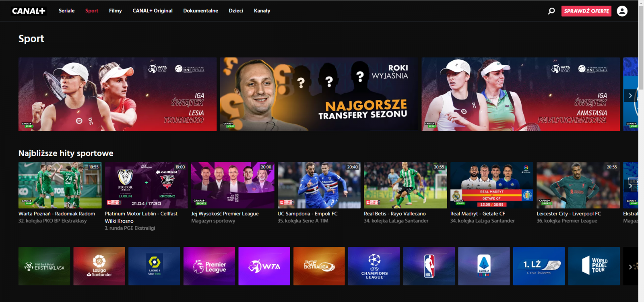Click the Leicester City - Liverpool FC title
The image size is (644, 302).
pos(569,214)
